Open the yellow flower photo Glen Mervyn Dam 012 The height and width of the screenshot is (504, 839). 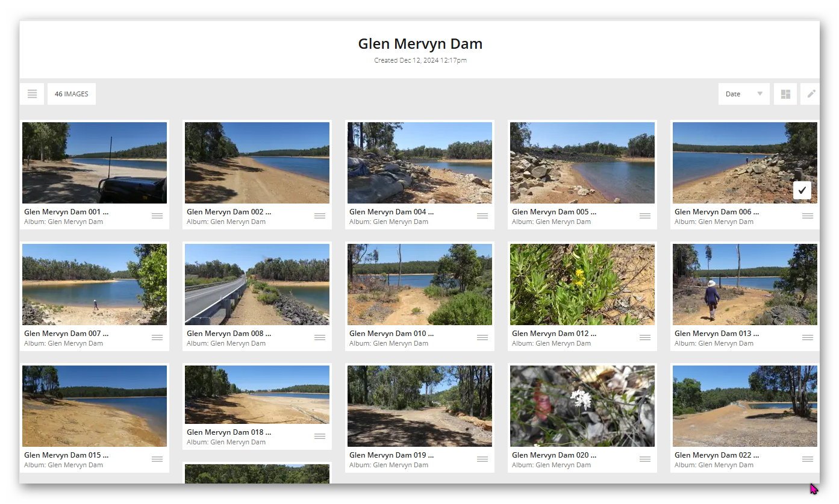pyautogui.click(x=582, y=284)
